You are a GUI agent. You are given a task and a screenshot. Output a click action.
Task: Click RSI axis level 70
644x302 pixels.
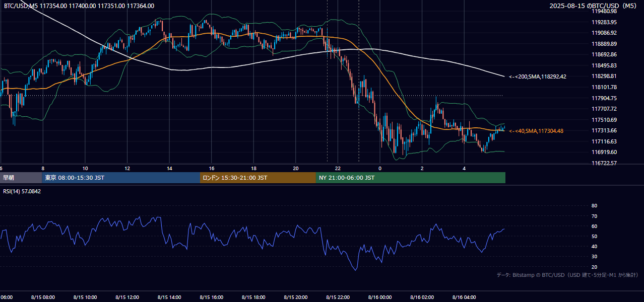point(594,216)
